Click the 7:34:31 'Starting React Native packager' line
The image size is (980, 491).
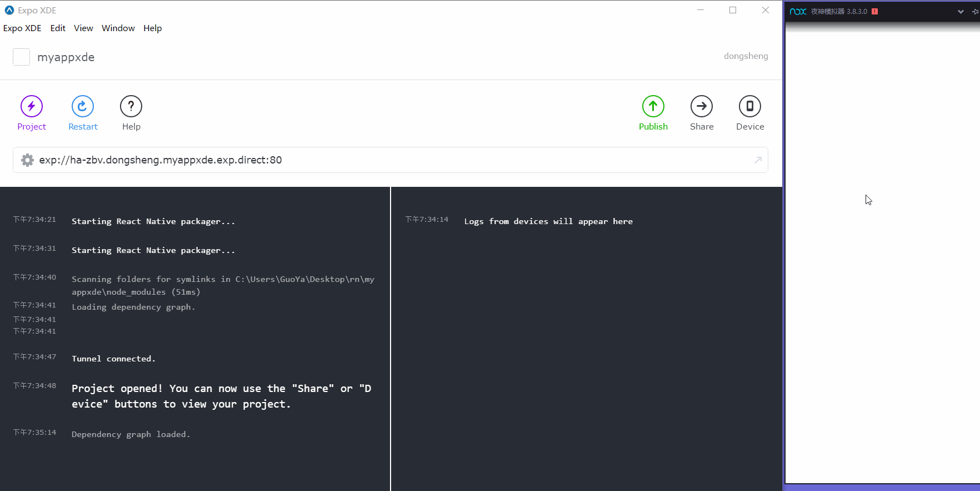tap(153, 250)
